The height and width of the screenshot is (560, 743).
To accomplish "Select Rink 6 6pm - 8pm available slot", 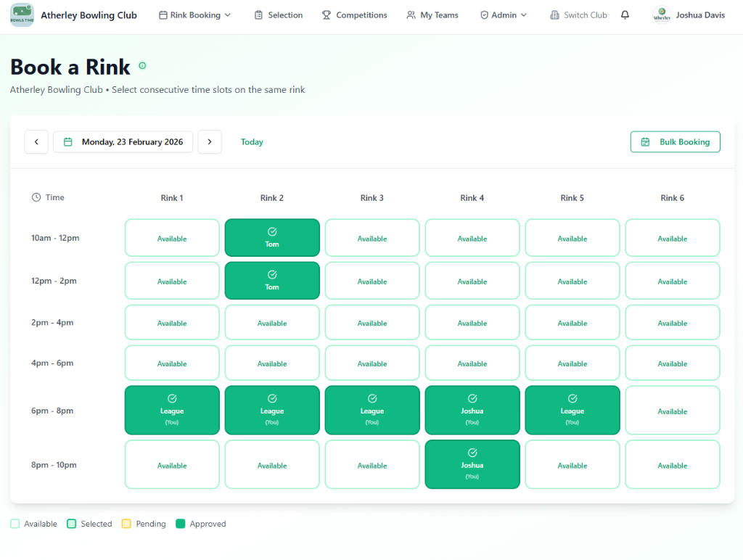I will (x=673, y=411).
